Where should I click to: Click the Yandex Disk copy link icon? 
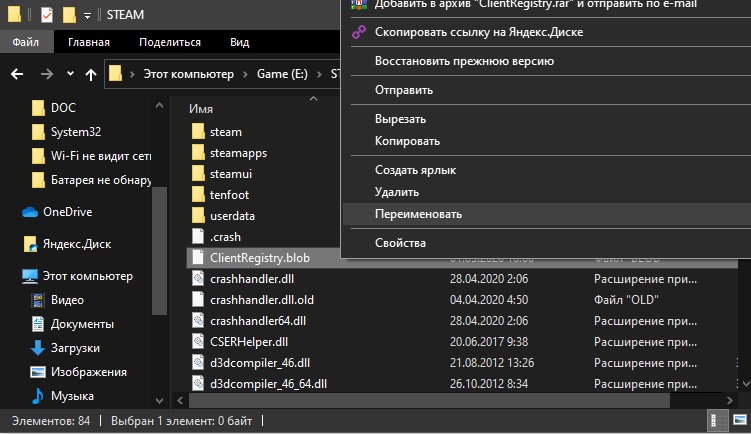tap(359, 32)
